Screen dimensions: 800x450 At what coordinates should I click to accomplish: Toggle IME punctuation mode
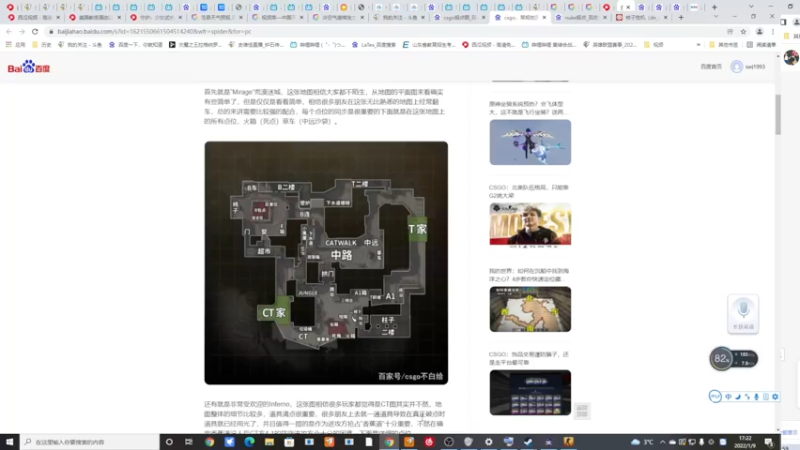click(747, 396)
